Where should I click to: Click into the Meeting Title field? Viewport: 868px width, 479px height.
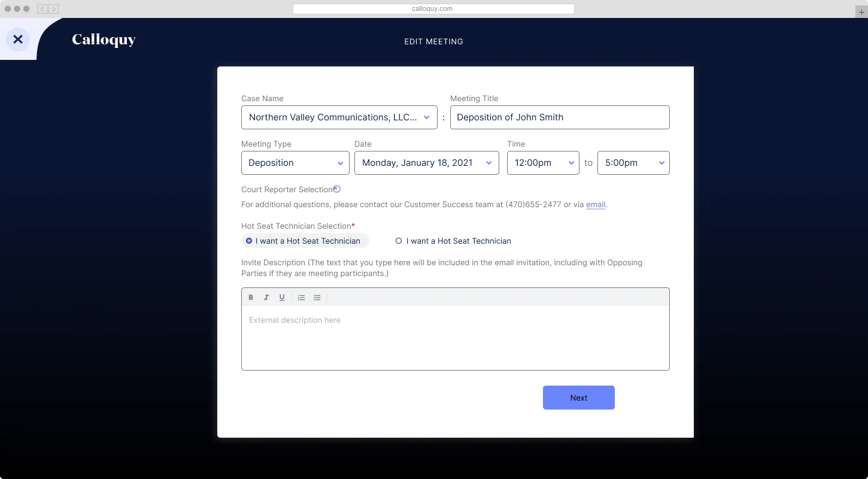(560, 117)
